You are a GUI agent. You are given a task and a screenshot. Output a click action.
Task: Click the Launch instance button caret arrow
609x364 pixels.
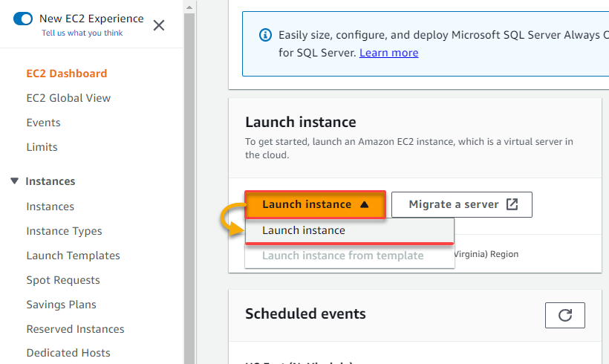coord(364,204)
